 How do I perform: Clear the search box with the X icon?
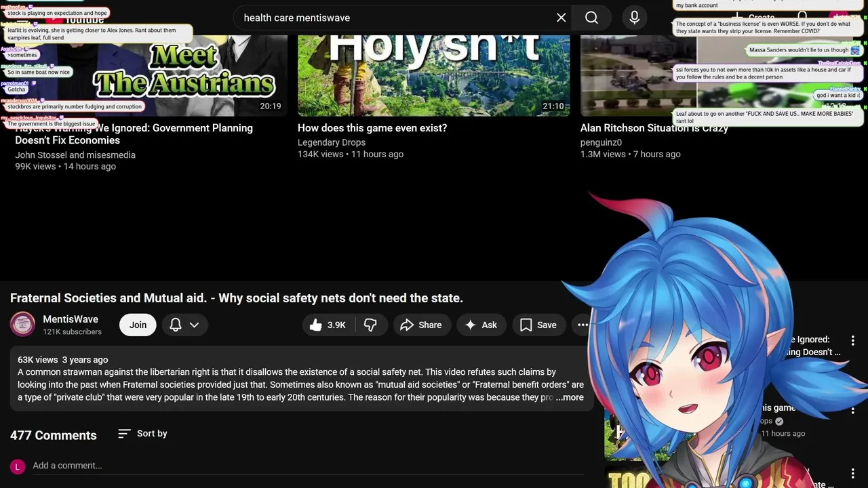(561, 18)
